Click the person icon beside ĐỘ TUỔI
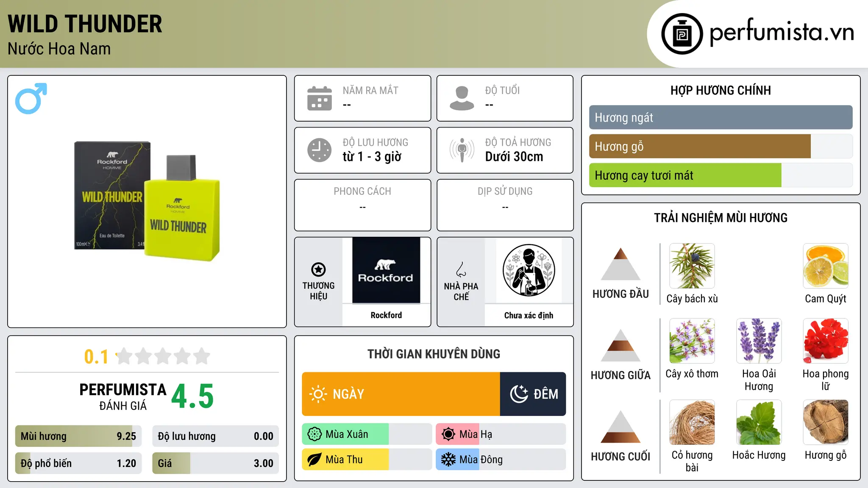Image resolution: width=868 pixels, height=488 pixels. point(462,98)
